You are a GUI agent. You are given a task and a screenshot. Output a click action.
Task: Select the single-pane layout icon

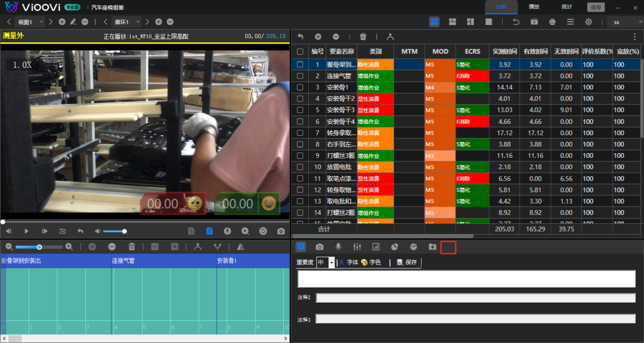click(488, 22)
